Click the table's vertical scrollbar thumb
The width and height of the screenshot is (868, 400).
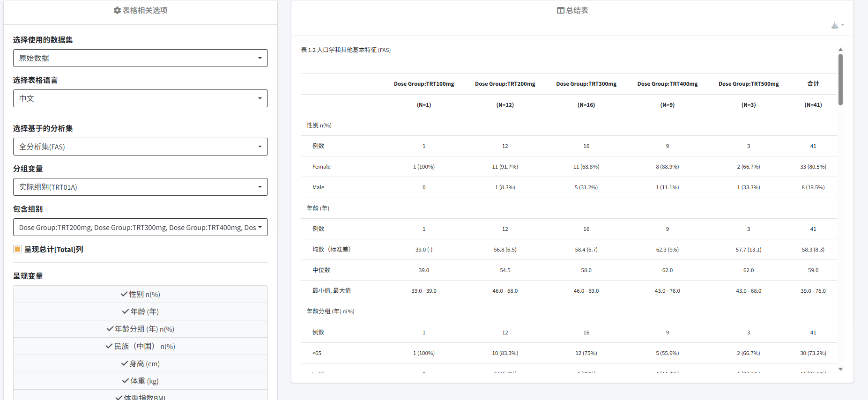click(x=840, y=80)
